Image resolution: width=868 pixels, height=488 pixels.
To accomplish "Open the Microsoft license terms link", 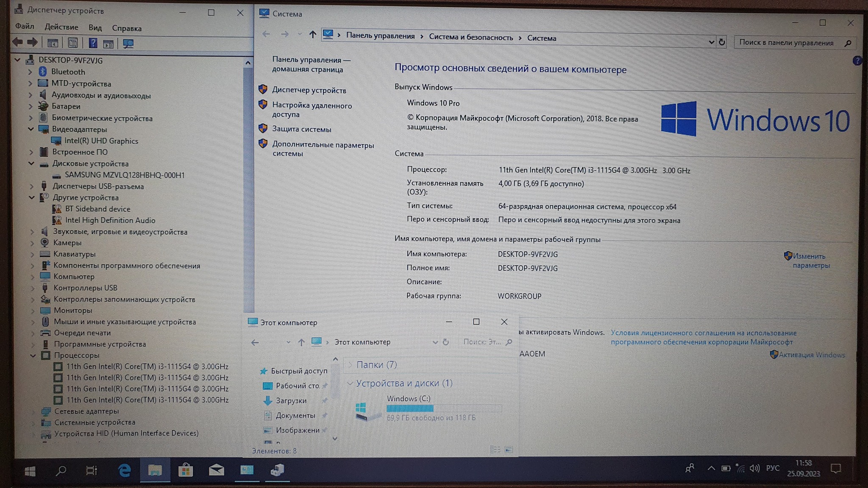I will pyautogui.click(x=704, y=338).
